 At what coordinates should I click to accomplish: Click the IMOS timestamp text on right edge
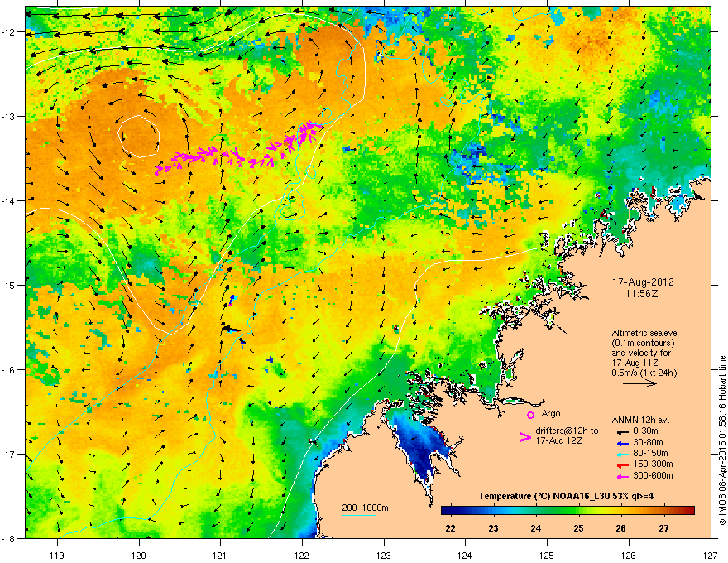click(x=722, y=440)
